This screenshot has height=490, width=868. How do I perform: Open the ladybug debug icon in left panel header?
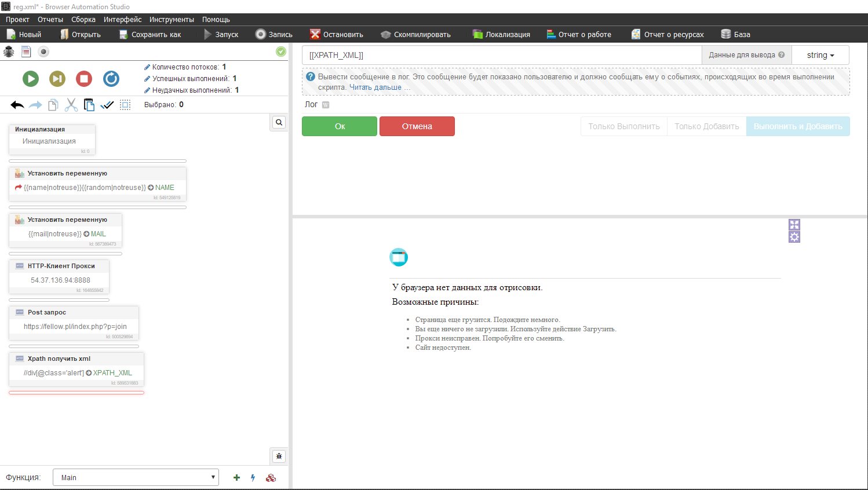9,52
